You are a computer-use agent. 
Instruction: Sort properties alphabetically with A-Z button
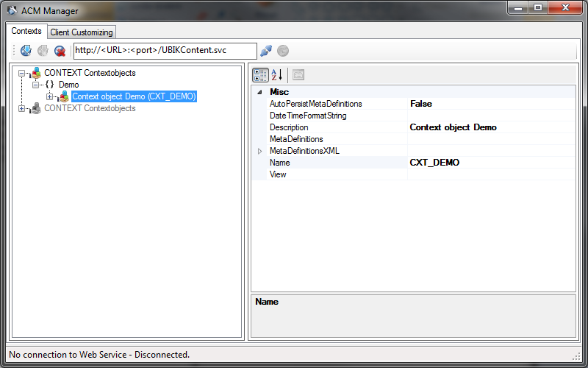[277, 75]
